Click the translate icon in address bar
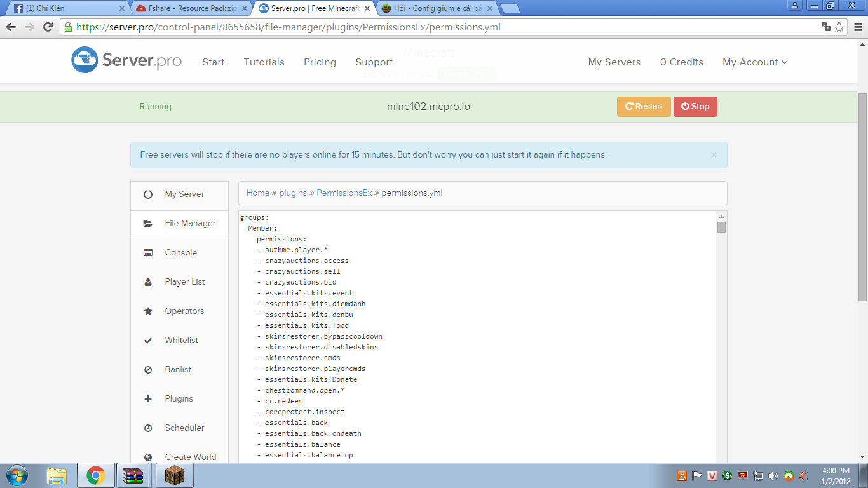Image resolution: width=868 pixels, height=488 pixels. tap(826, 27)
